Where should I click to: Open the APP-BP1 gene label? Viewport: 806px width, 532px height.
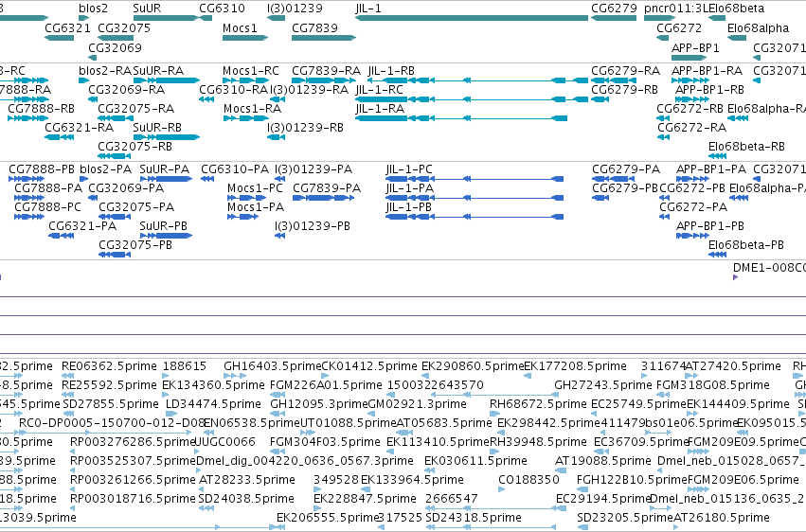coord(695,47)
